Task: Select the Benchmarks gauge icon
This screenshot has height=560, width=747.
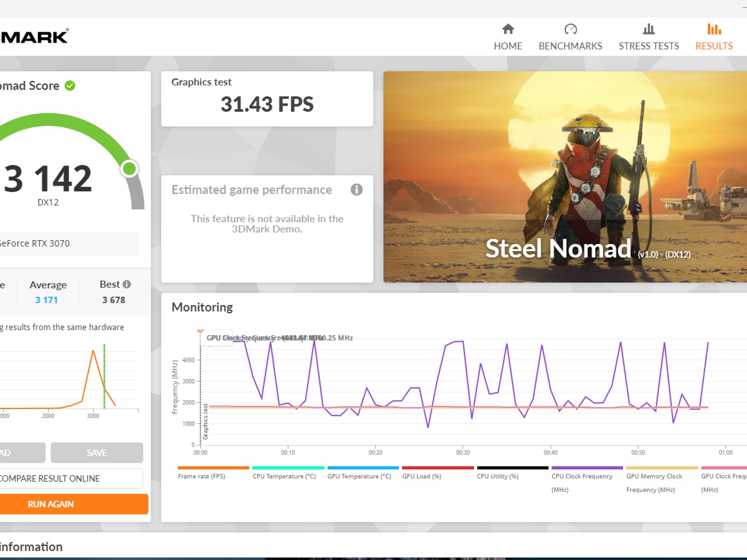Action: pos(570,29)
